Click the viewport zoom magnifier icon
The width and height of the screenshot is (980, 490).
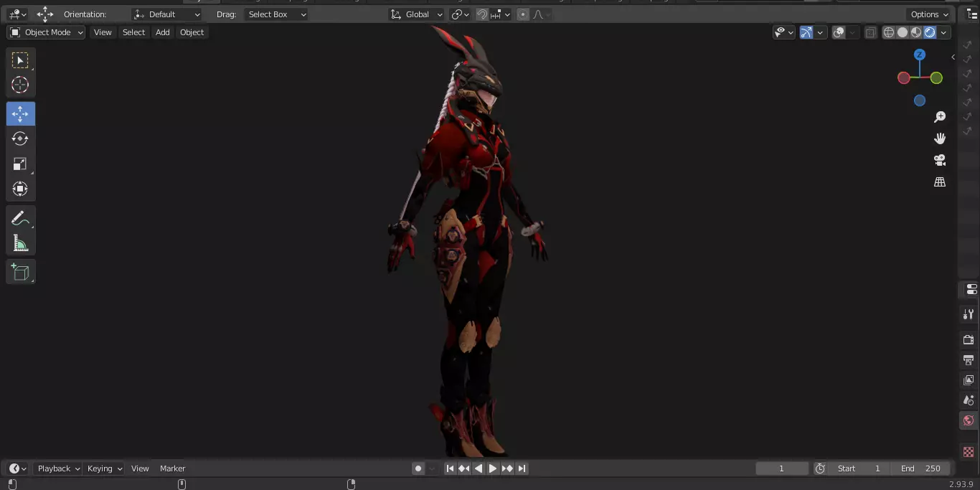(x=940, y=117)
